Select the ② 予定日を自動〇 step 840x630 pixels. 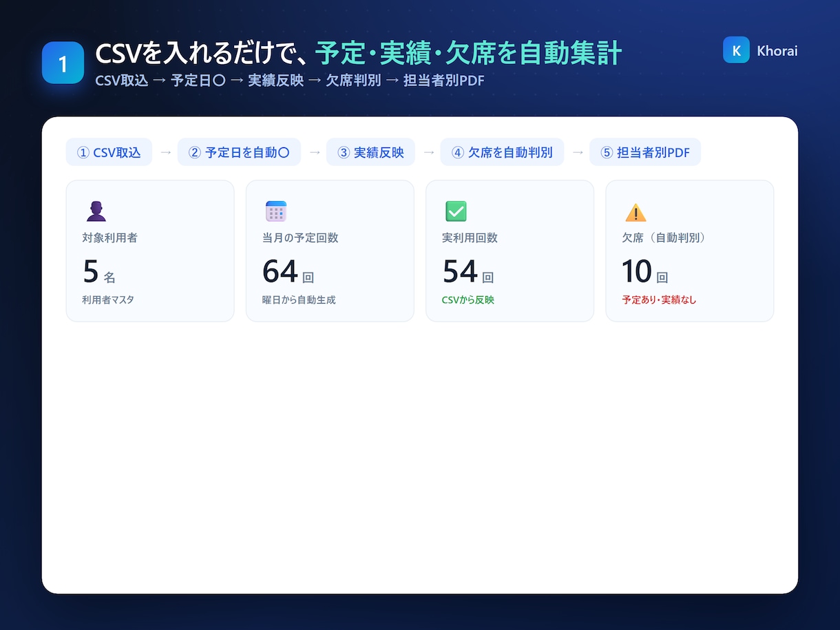pos(239,152)
